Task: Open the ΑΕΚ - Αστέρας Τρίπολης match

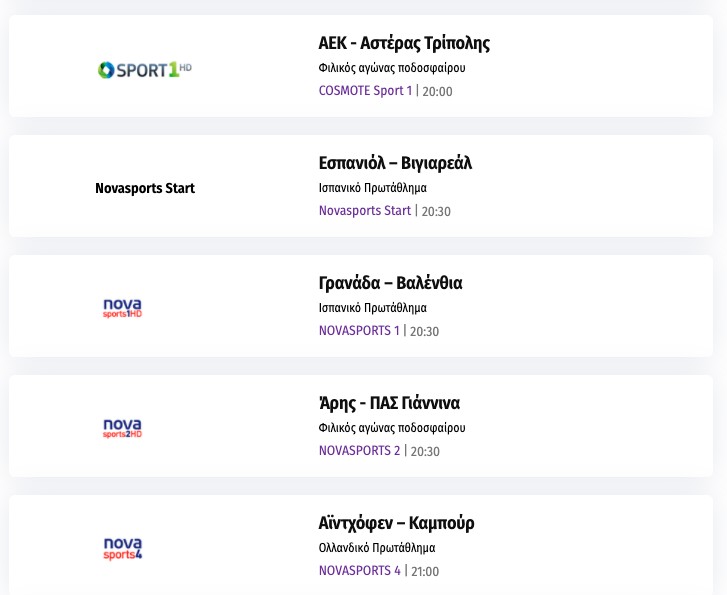Action: click(404, 43)
